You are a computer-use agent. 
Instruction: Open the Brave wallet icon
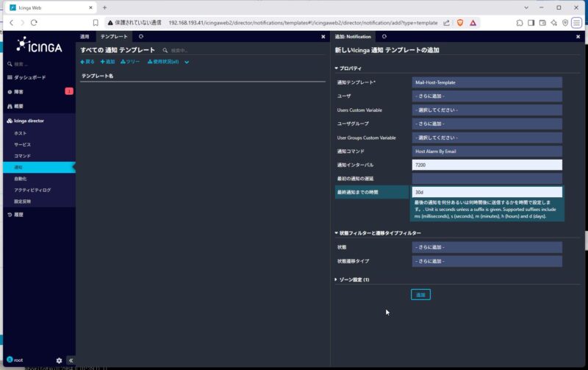point(542,23)
